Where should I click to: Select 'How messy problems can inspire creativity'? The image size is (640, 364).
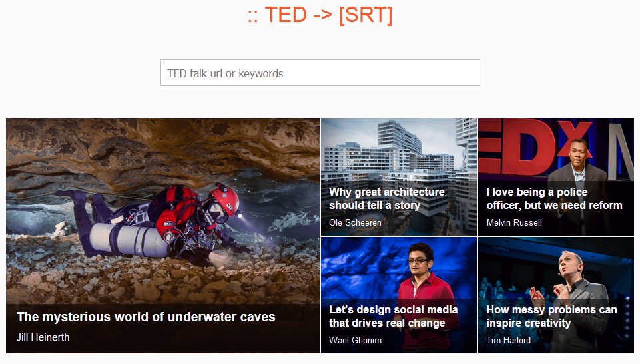click(x=551, y=316)
